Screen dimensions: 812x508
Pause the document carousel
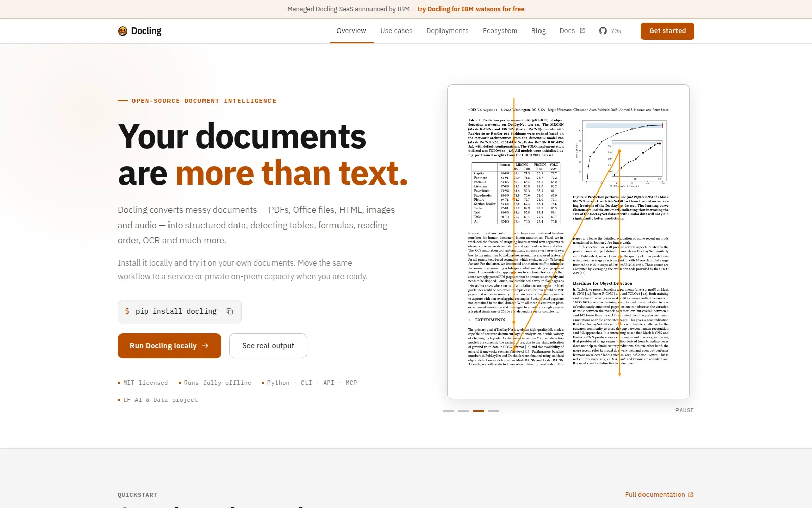685,410
